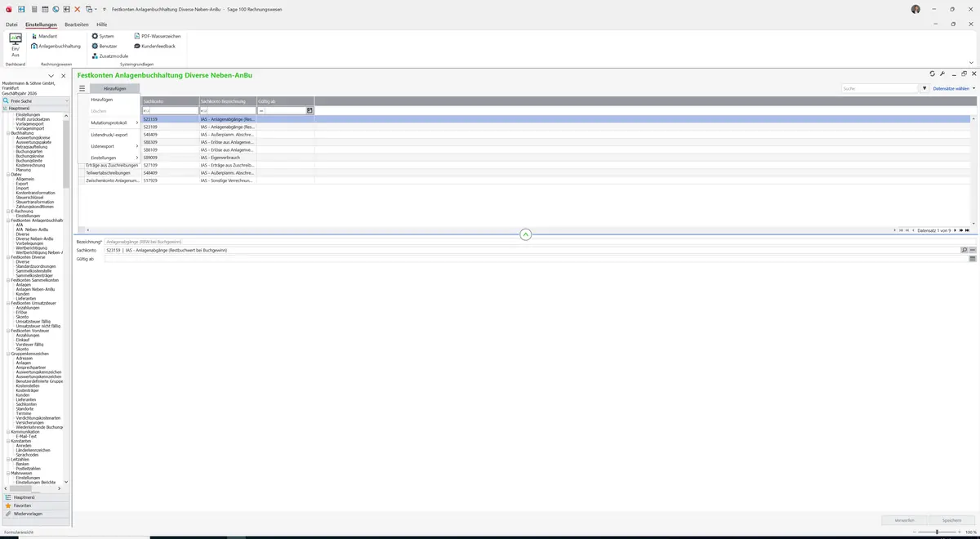
Task: Open the wrench tool icon in form header
Action: click(x=942, y=73)
